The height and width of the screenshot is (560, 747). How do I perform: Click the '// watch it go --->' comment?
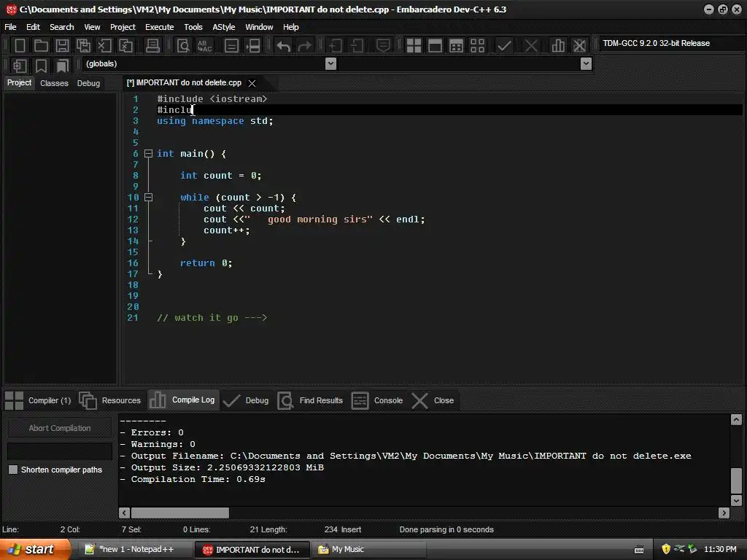pos(212,318)
